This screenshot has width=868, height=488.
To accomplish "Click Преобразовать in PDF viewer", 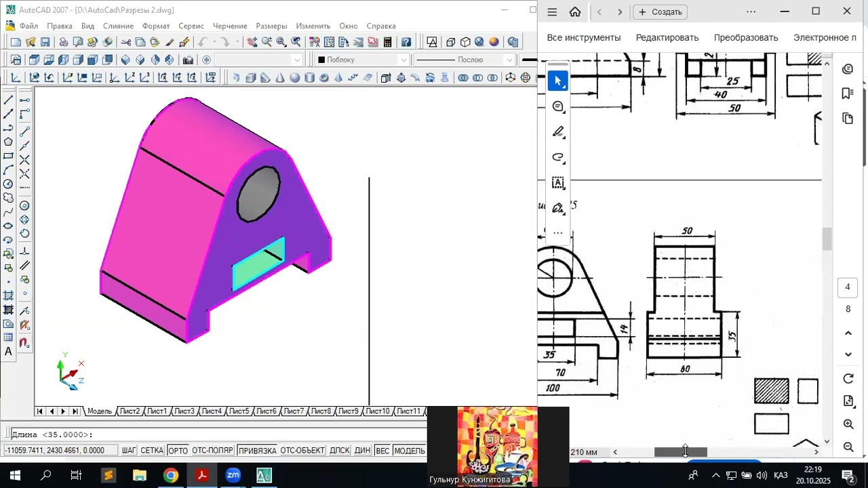I will coord(746,37).
